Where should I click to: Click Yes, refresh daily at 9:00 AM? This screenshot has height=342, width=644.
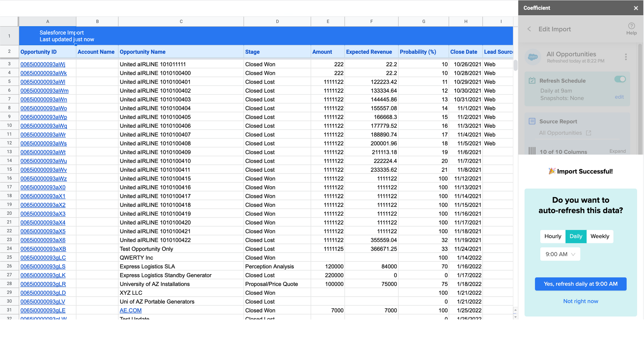581,284
